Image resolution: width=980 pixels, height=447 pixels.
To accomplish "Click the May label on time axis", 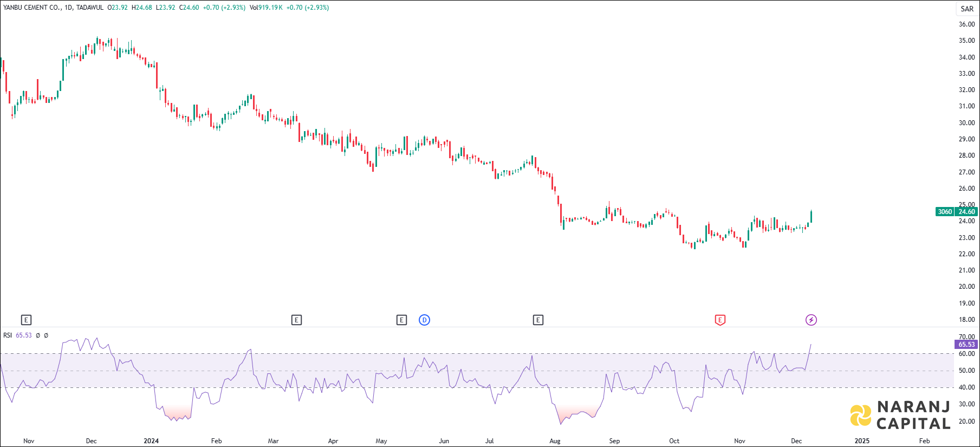I will [x=381, y=441].
